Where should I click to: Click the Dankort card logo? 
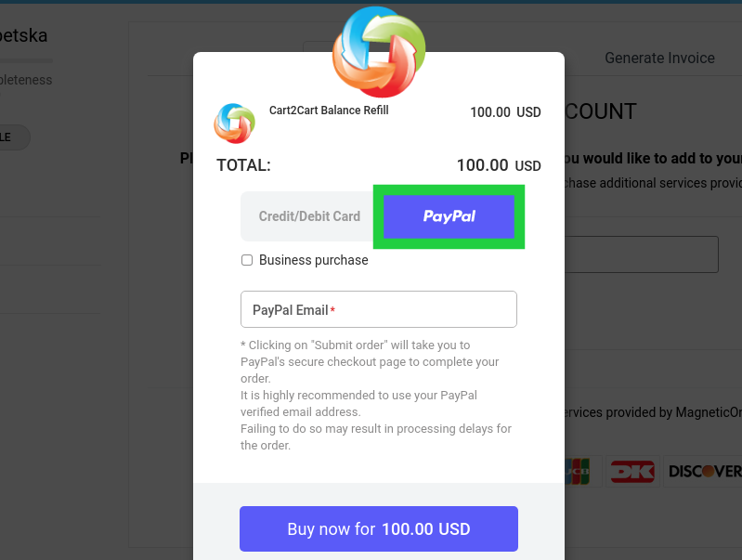pyautogui.click(x=632, y=472)
